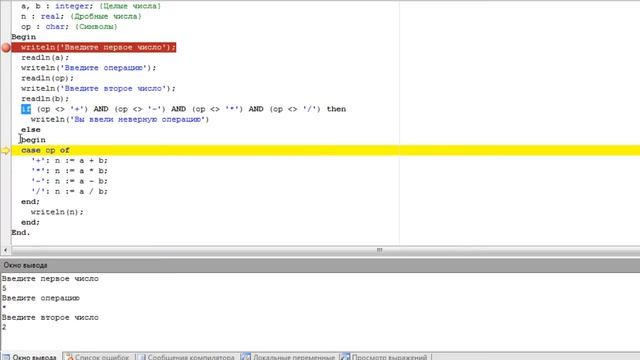Click the line writeln('Введите второе число')
The width and height of the screenshot is (640, 360).
pos(98,89)
